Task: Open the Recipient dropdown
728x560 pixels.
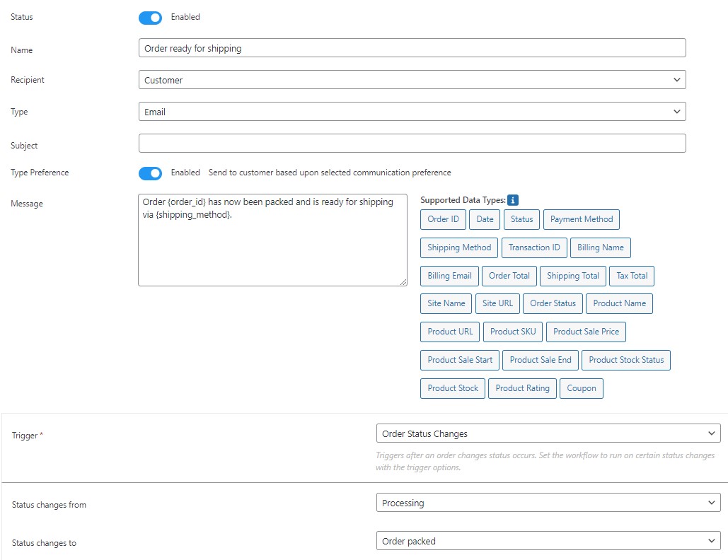Action: (x=412, y=79)
